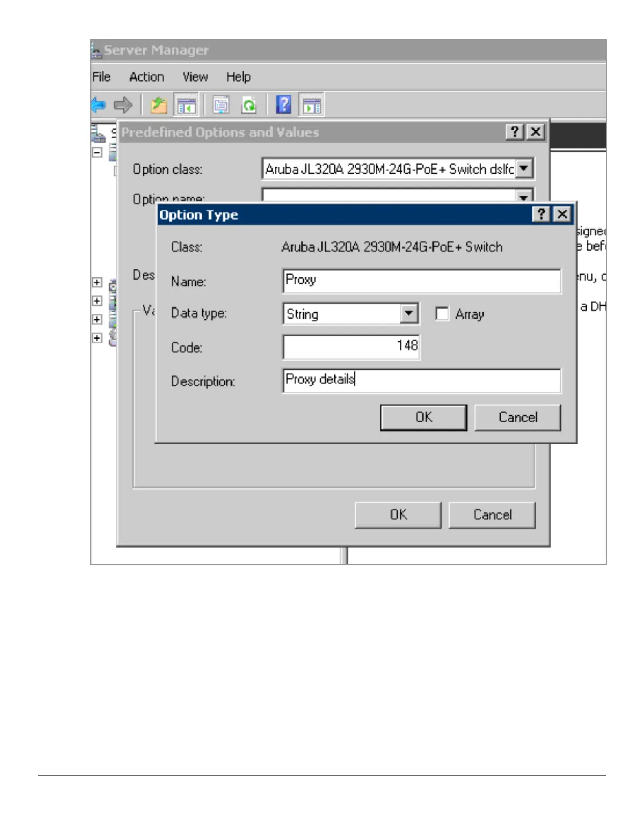
Task: Expand the third plus node in the tree
Action: pos(97,320)
